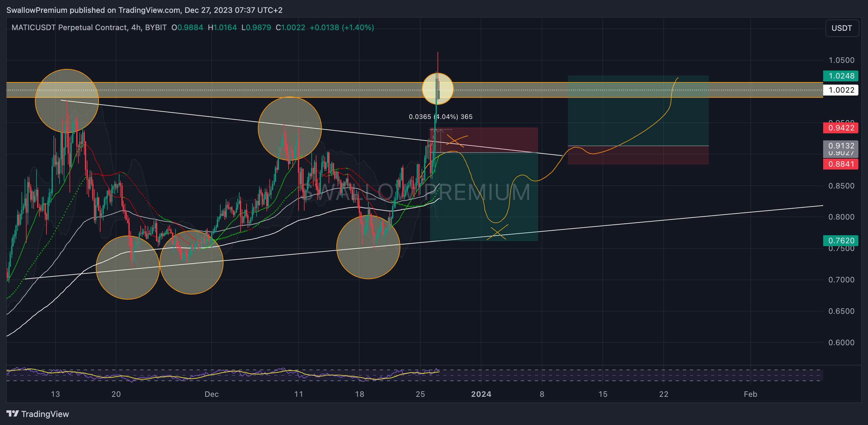Image resolution: width=868 pixels, height=425 pixels.
Task: Select the 0.9422 red price label
Action: point(840,128)
